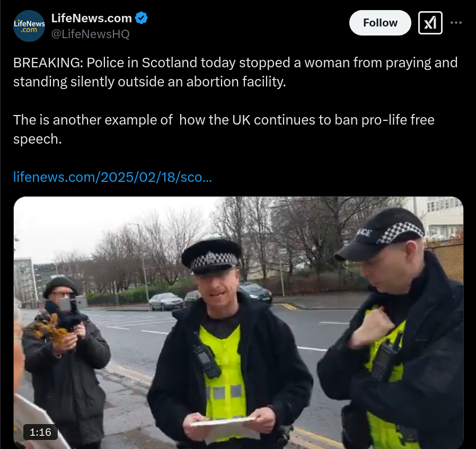Click the LifeNews.com display name
The height and width of the screenshot is (449, 476).
pos(91,18)
